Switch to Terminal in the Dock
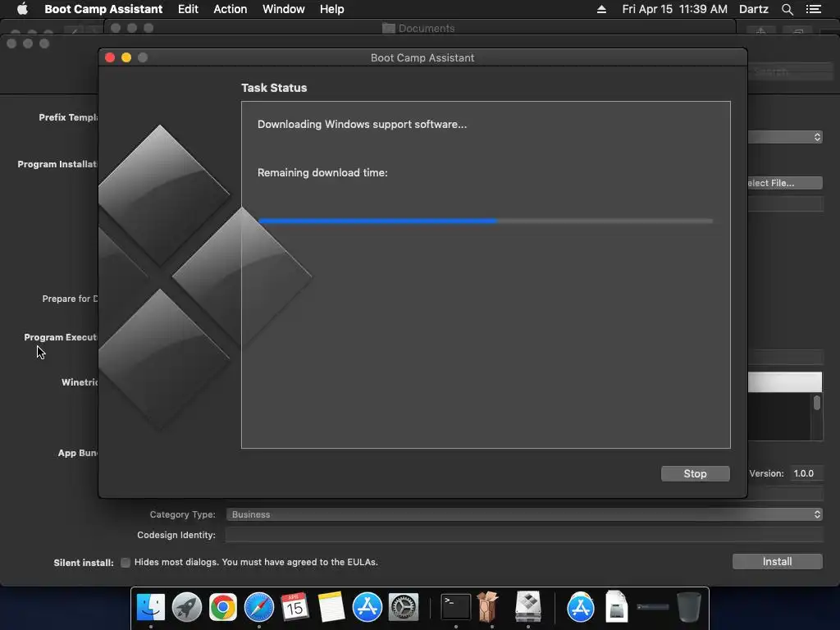The image size is (840, 630). coord(456,607)
